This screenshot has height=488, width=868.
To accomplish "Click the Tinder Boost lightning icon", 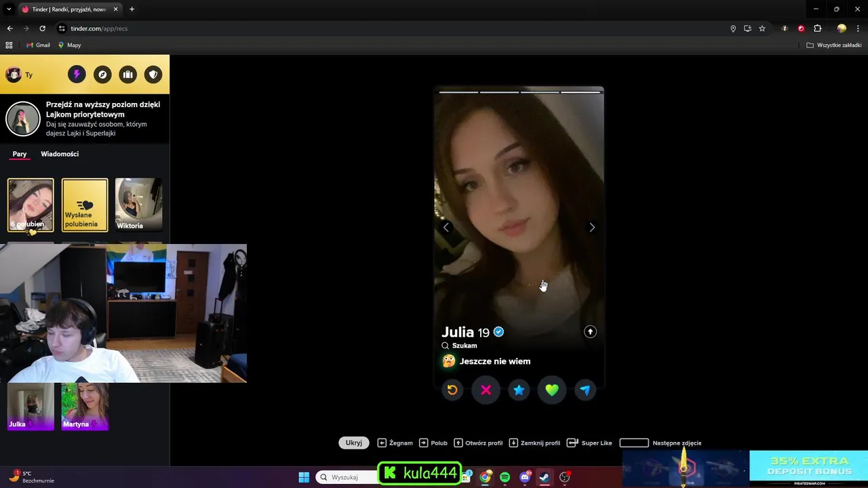I will (77, 75).
